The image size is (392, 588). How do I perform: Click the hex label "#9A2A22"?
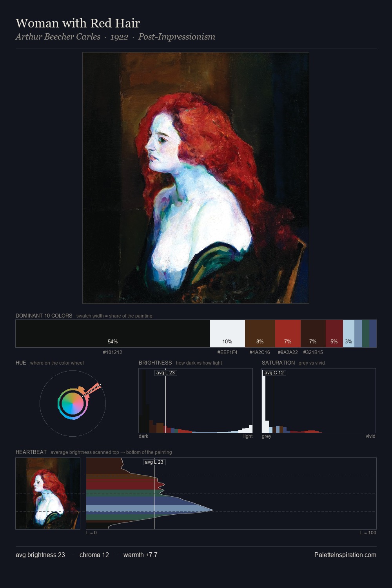(x=288, y=352)
